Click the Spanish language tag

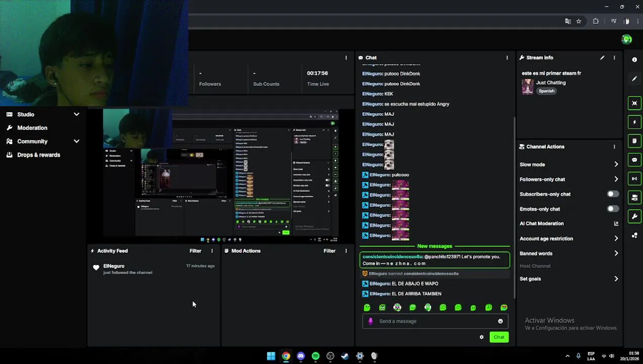pyautogui.click(x=546, y=91)
